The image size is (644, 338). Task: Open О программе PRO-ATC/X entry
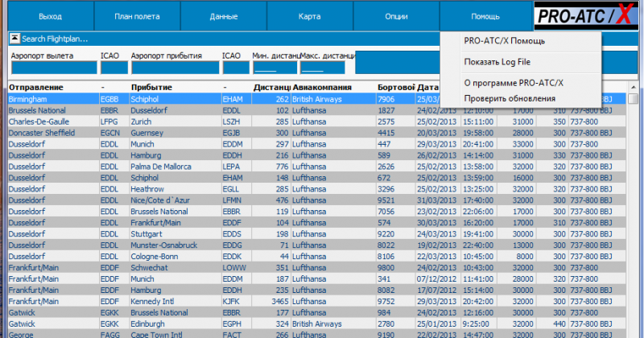tap(514, 83)
